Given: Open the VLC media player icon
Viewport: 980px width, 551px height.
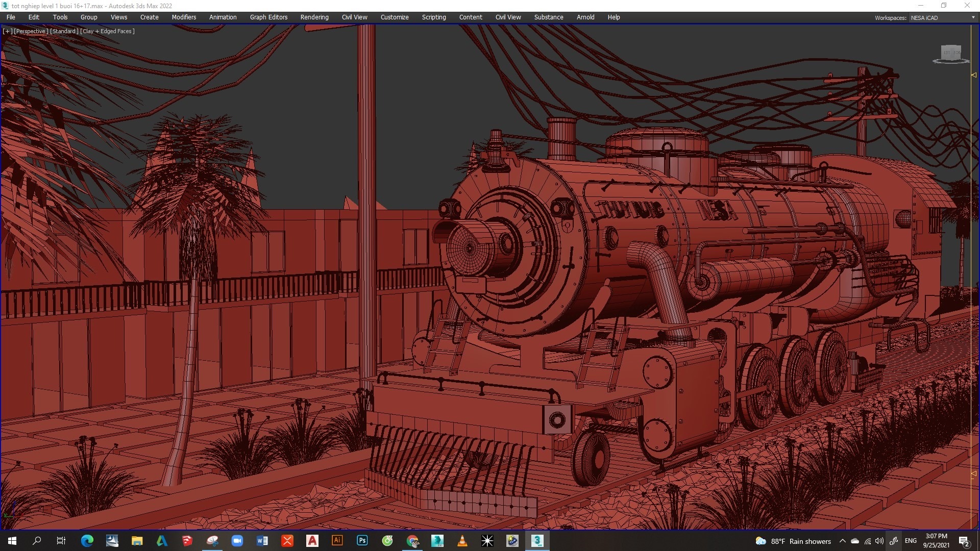Looking at the screenshot, I should pos(462,541).
